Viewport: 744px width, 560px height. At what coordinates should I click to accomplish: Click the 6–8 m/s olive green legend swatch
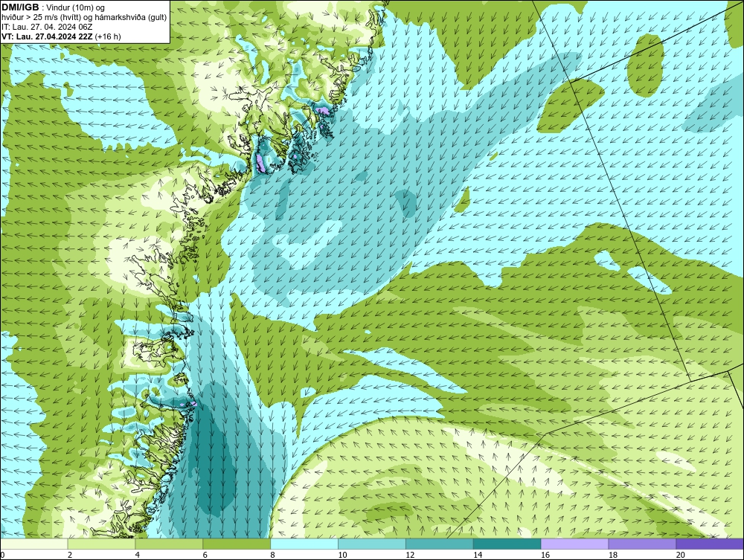coord(237,544)
